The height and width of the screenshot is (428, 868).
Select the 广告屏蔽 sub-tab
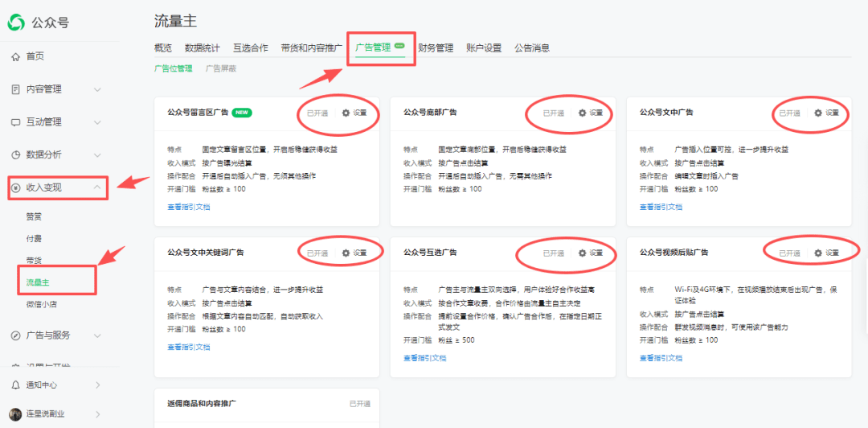[221, 69]
